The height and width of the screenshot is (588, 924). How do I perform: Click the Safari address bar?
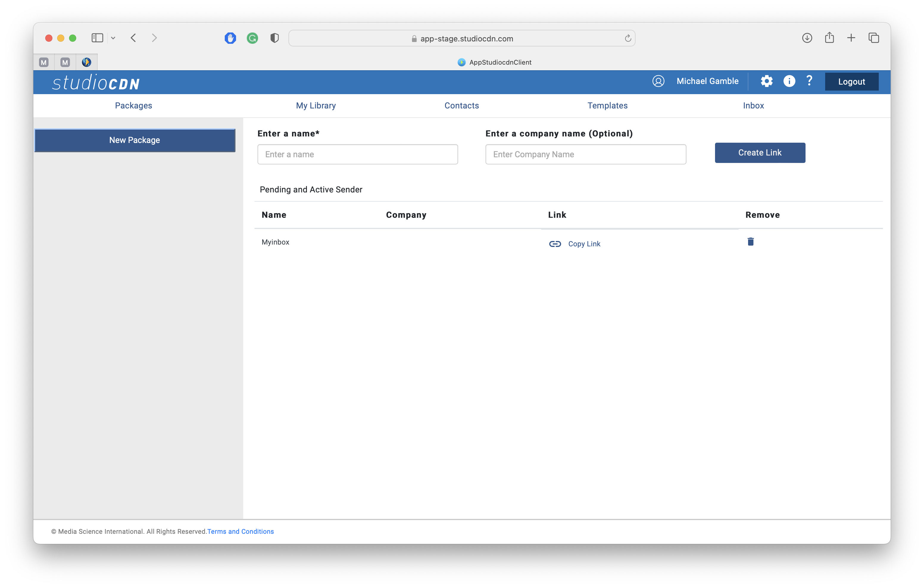[x=462, y=38]
